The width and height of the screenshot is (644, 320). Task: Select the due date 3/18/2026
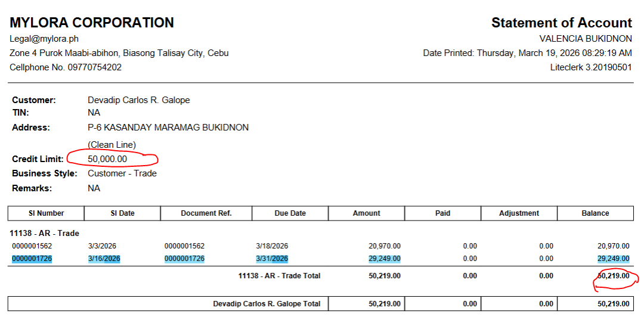tap(272, 246)
